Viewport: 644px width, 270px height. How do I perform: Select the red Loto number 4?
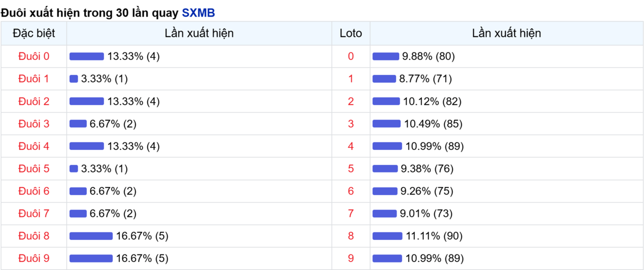point(351,146)
